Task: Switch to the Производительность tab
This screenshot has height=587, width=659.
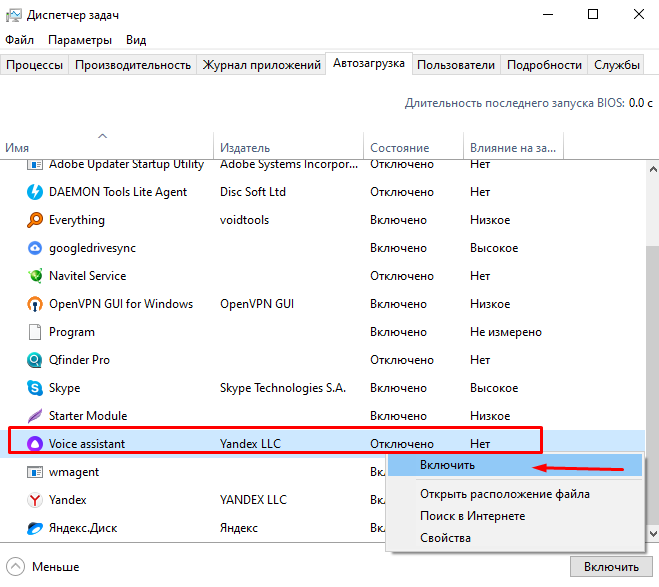Action: tap(133, 65)
